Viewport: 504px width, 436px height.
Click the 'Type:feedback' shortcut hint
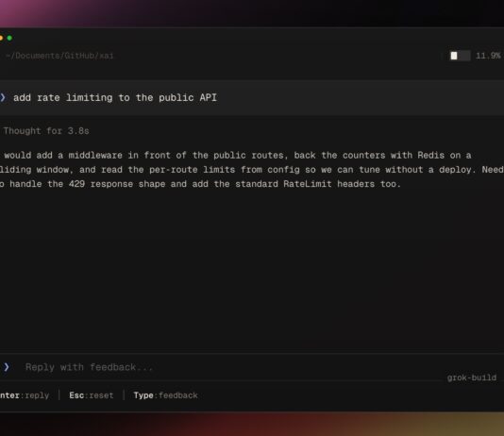165,395
